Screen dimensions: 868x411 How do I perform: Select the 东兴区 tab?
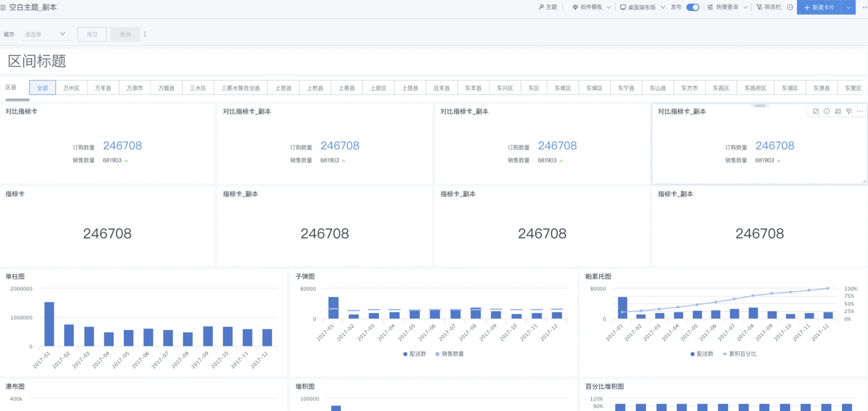pyautogui.click(x=505, y=88)
